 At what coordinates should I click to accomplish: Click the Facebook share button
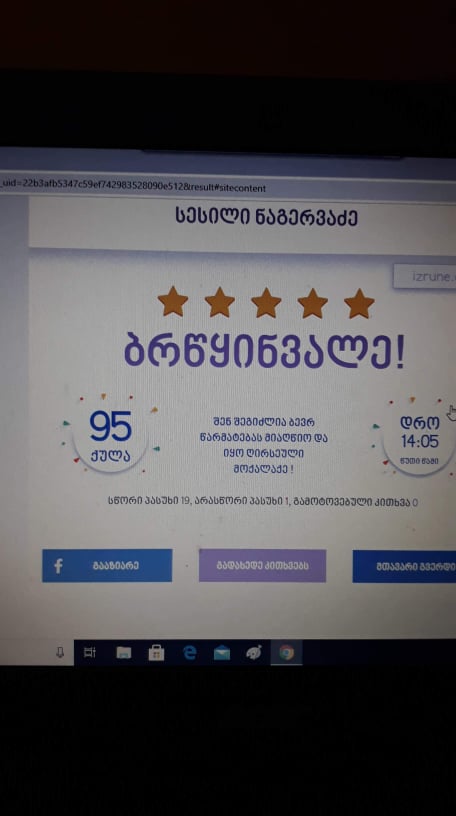[x=107, y=566]
